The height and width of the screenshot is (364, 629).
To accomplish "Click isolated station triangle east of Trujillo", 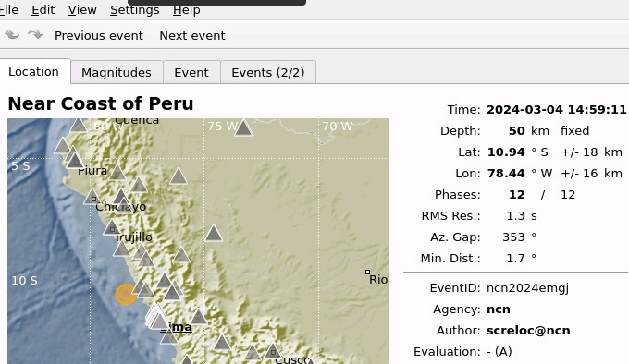I will point(214,233).
